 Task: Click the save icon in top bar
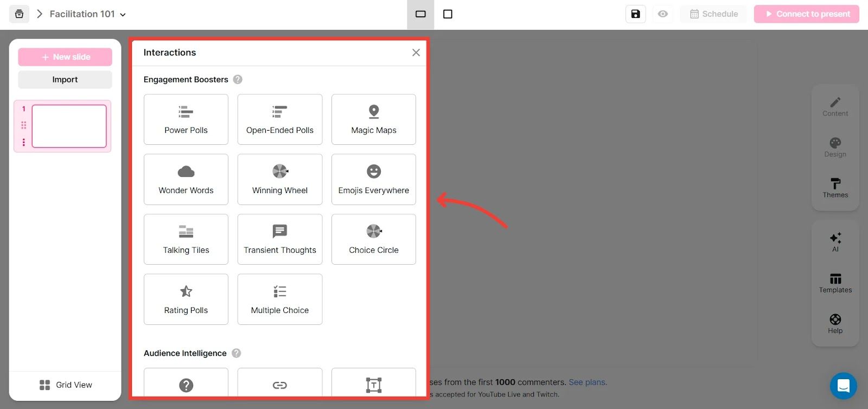pyautogui.click(x=635, y=14)
